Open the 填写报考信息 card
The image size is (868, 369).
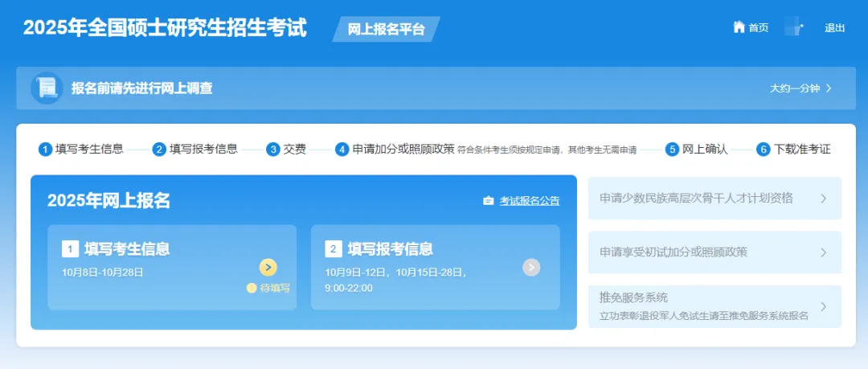[x=435, y=267]
